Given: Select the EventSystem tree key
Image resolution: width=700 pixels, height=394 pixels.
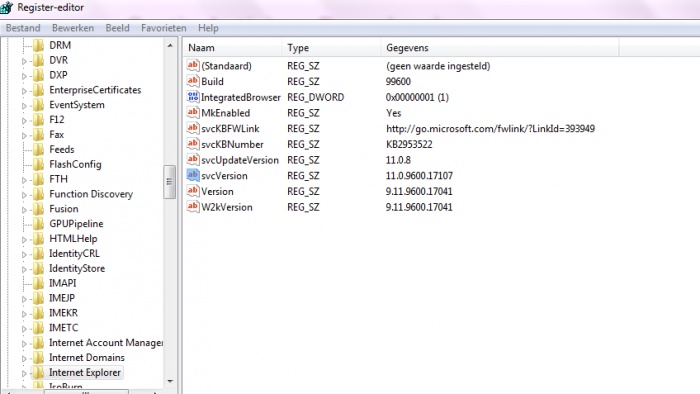Looking at the screenshot, I should click(76, 105).
